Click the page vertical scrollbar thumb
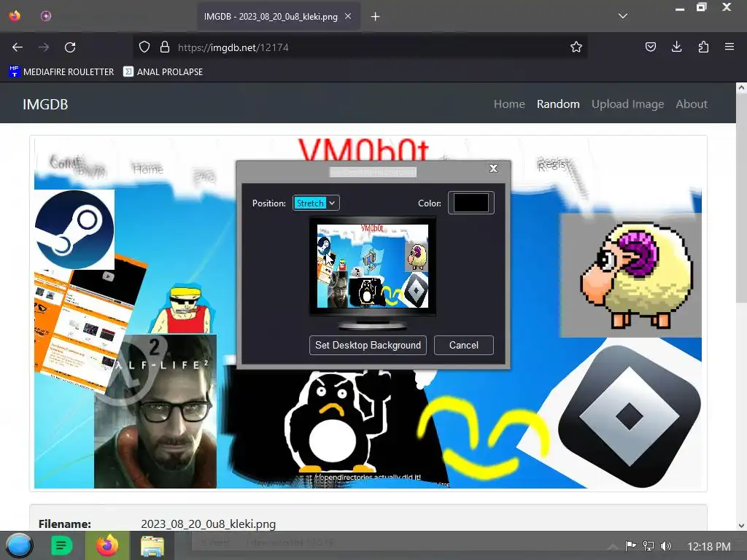The width and height of the screenshot is (747, 560). (x=741, y=198)
